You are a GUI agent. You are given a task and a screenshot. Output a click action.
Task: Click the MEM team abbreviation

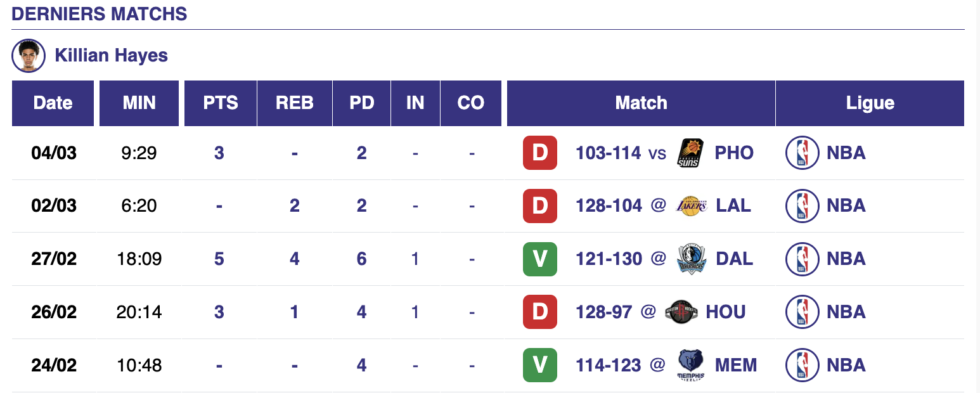[735, 365]
